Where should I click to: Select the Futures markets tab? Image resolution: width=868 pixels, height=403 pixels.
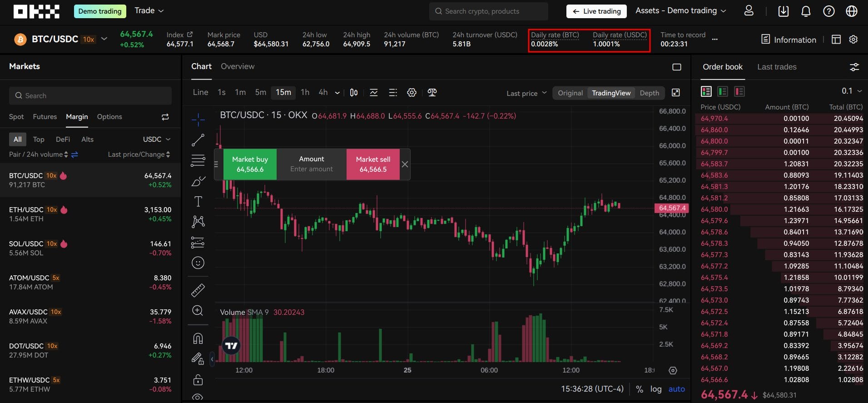pos(45,117)
